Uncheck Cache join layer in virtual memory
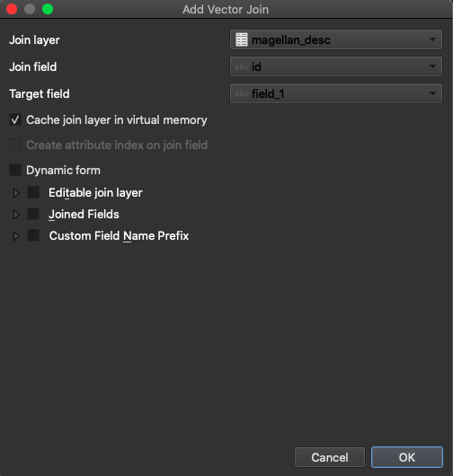The width and height of the screenshot is (453, 476). point(15,120)
